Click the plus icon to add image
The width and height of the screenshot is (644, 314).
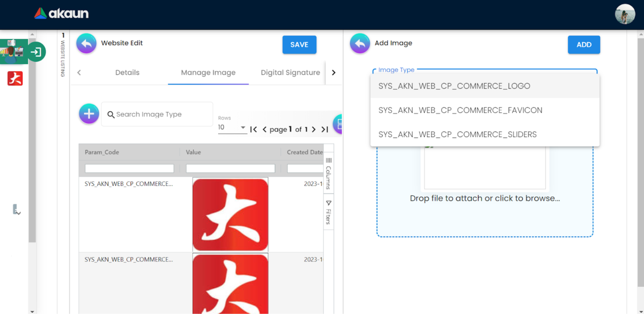pos(89,114)
